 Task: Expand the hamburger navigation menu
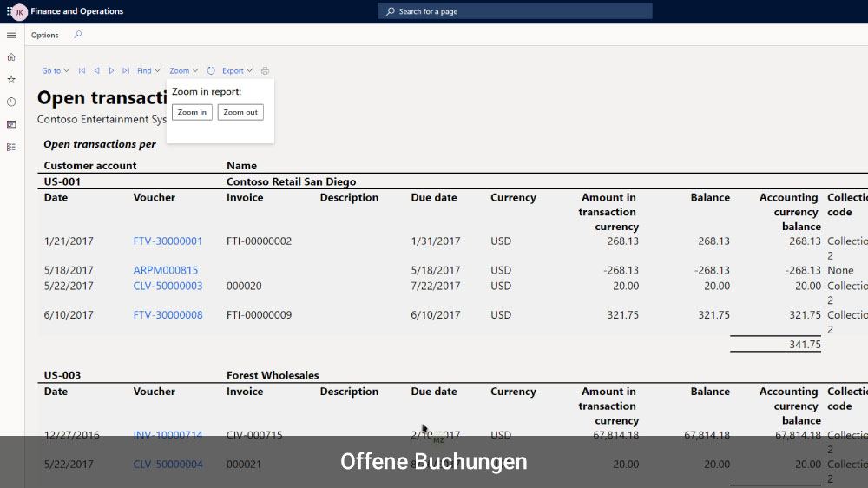coord(11,36)
